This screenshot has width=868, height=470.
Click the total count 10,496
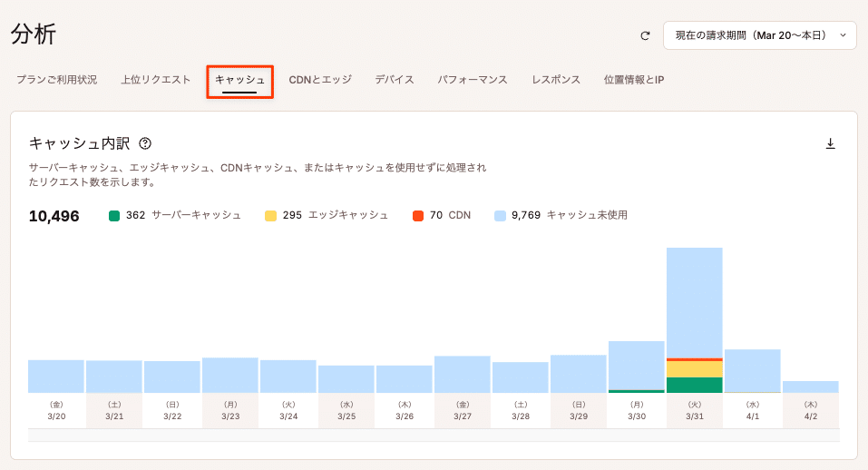54,216
